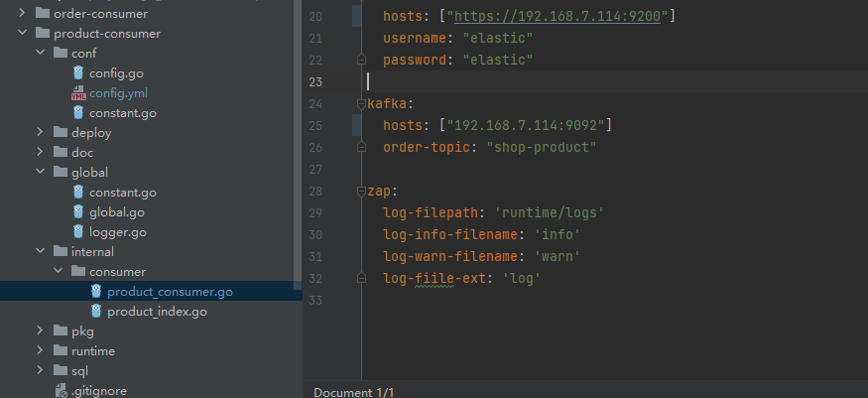Click the runtime folder icon
This screenshot has height=398, width=868.
(61, 351)
